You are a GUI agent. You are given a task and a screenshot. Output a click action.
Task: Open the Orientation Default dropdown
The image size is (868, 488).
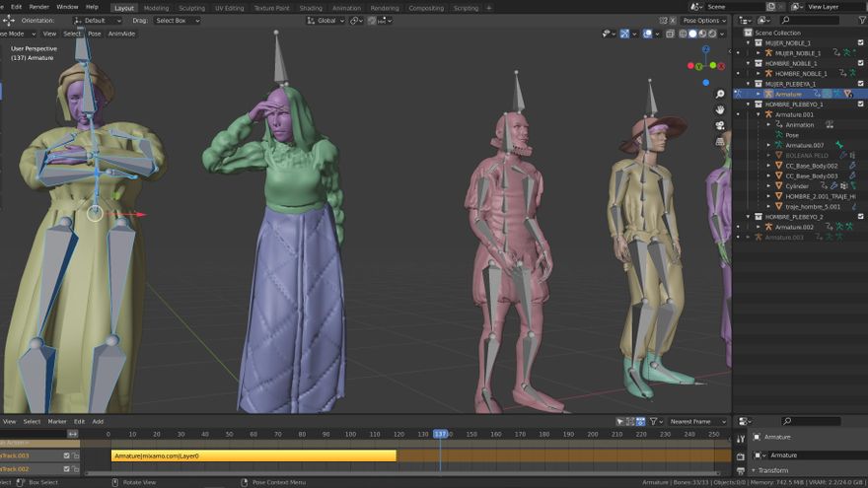97,21
